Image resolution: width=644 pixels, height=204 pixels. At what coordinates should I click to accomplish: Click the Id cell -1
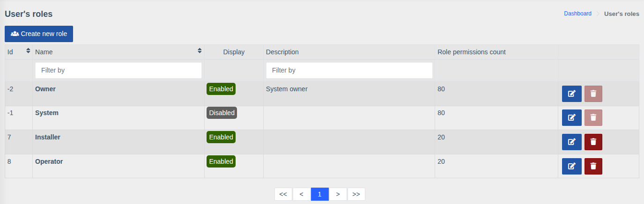pyautogui.click(x=10, y=113)
